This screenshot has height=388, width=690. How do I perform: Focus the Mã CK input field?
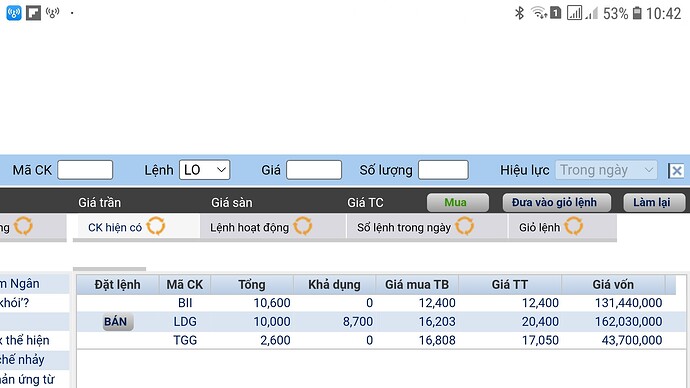click(85, 170)
